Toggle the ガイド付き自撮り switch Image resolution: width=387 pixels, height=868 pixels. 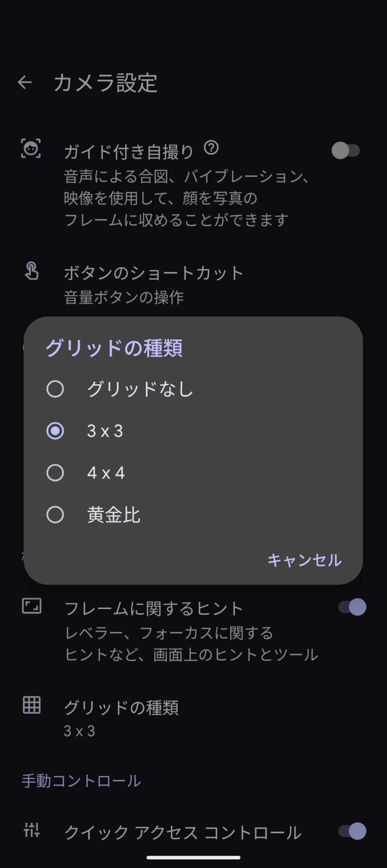tap(345, 150)
